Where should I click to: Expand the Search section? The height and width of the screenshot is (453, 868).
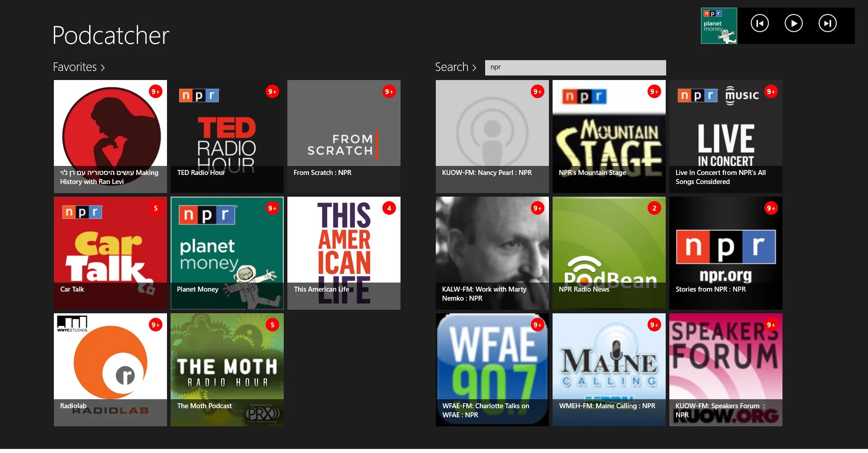point(456,67)
